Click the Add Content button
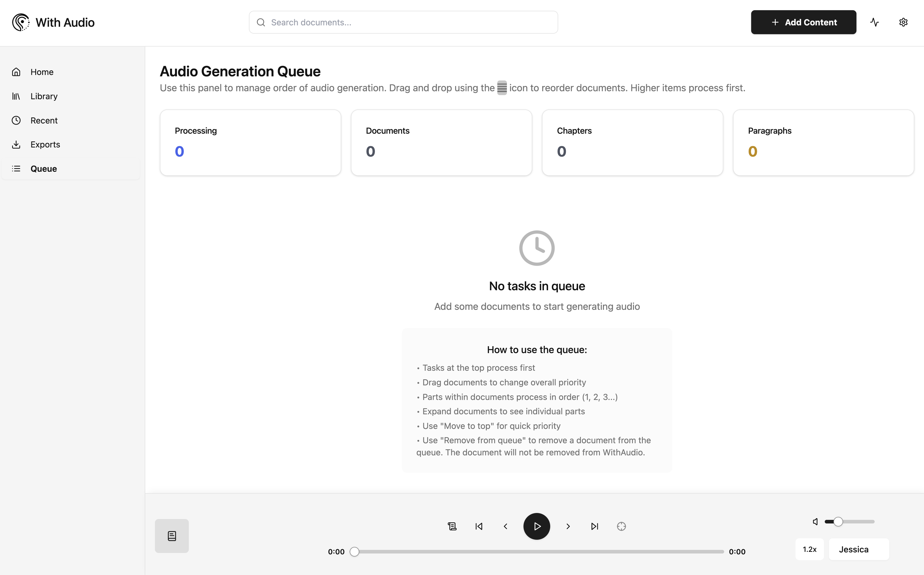The height and width of the screenshot is (575, 924). (803, 22)
